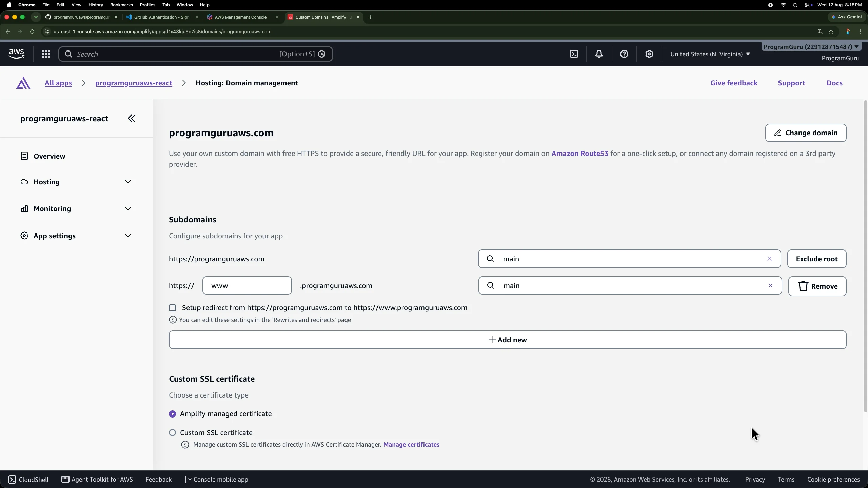Open the AWS home logo

[x=16, y=54]
